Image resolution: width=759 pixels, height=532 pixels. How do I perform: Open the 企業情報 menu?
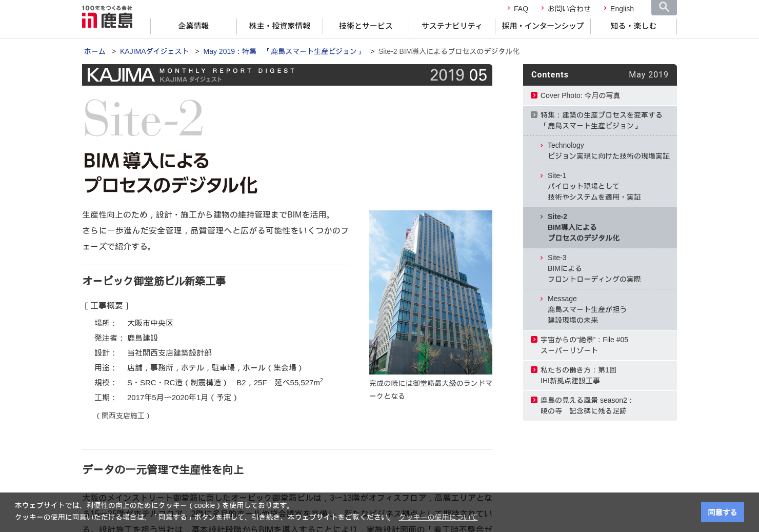click(193, 26)
